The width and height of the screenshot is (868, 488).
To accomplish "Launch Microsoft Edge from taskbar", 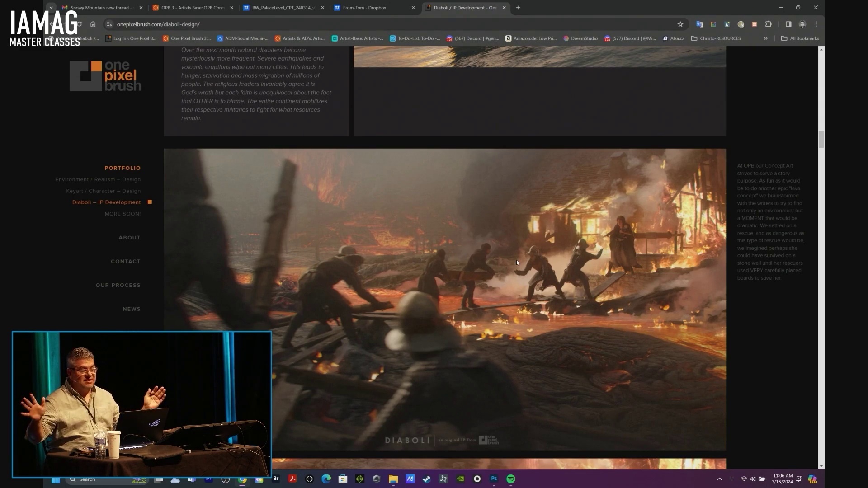I will point(326,479).
